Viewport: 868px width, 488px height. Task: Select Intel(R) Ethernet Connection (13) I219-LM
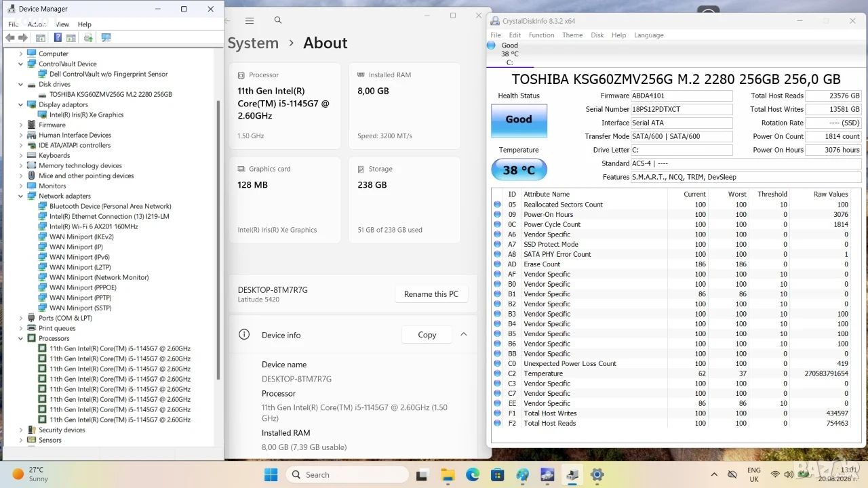[x=109, y=216]
